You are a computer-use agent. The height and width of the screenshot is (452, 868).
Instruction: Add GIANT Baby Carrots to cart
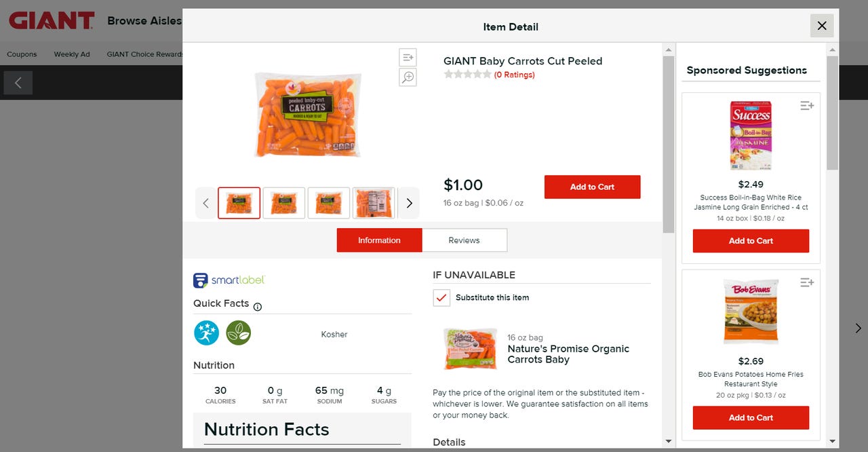coord(592,187)
